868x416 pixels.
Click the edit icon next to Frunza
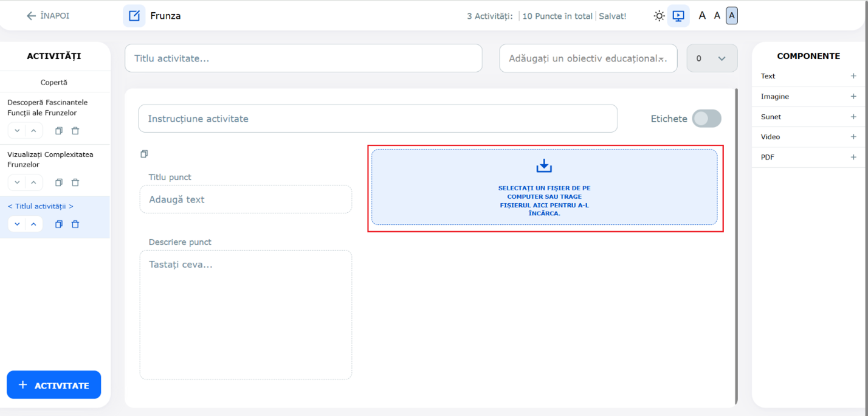pos(134,16)
